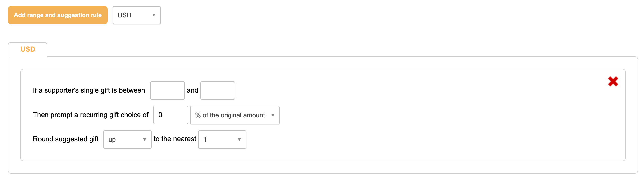The width and height of the screenshot is (644, 178).
Task: Click the arrow on the 'up' rounding selector
Action: coord(144,140)
